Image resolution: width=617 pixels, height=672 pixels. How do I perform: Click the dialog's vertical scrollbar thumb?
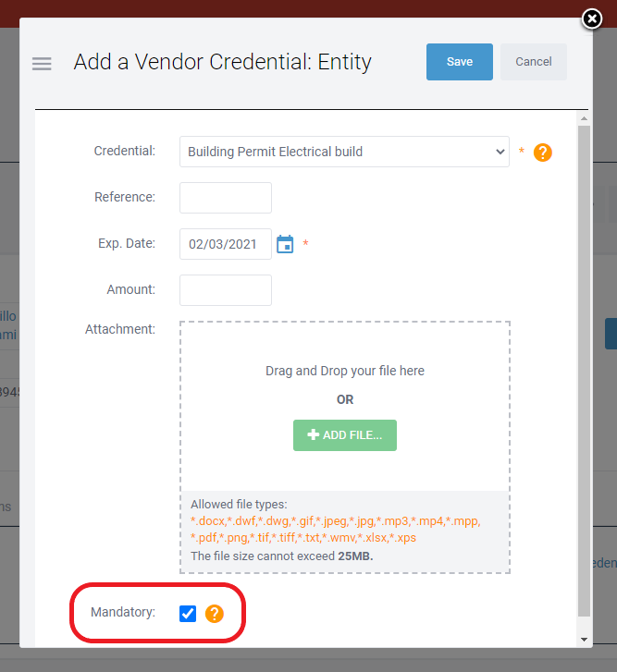tap(584, 370)
